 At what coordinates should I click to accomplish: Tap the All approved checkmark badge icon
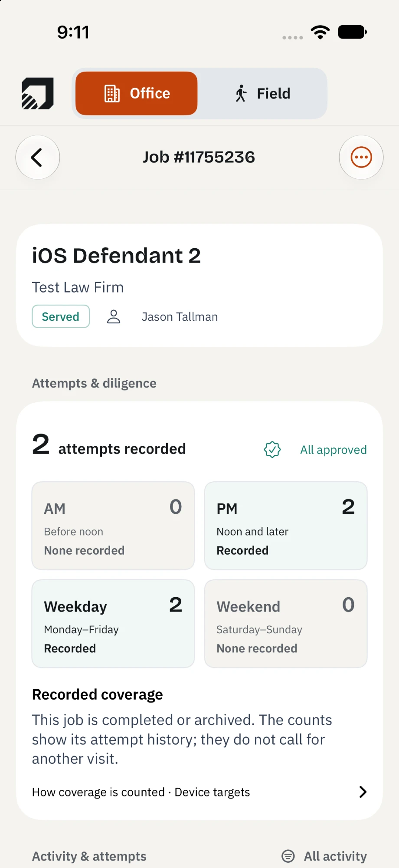click(x=272, y=450)
